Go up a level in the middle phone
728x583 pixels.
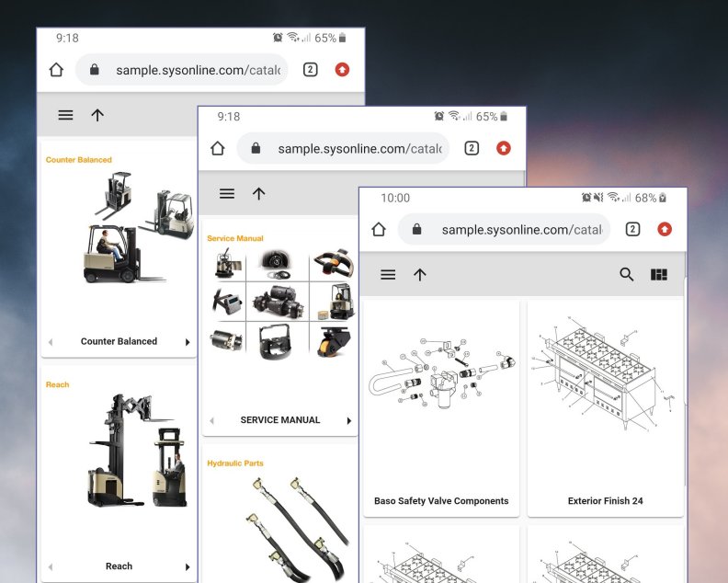(258, 194)
